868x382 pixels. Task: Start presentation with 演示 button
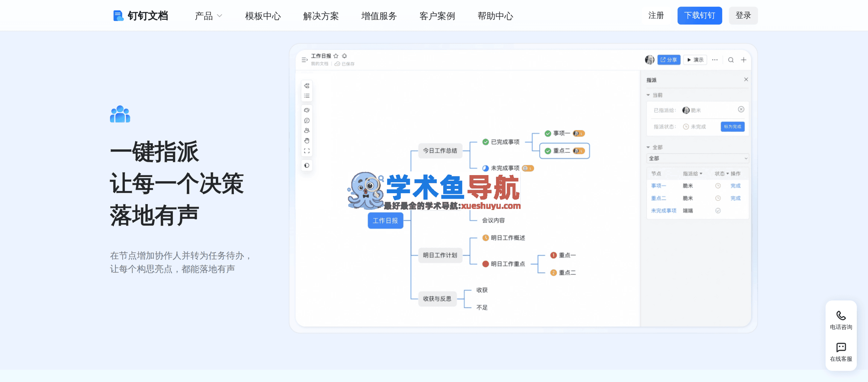point(695,60)
